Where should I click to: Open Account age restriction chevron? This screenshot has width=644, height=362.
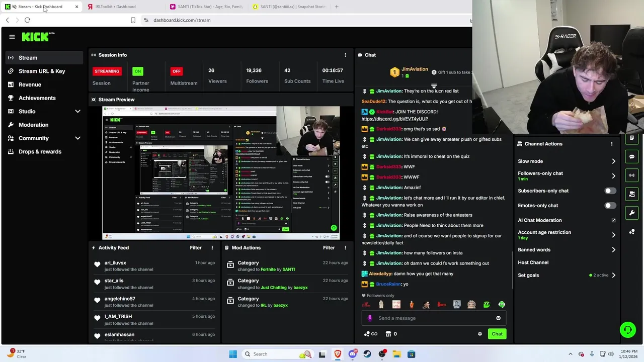(613, 235)
